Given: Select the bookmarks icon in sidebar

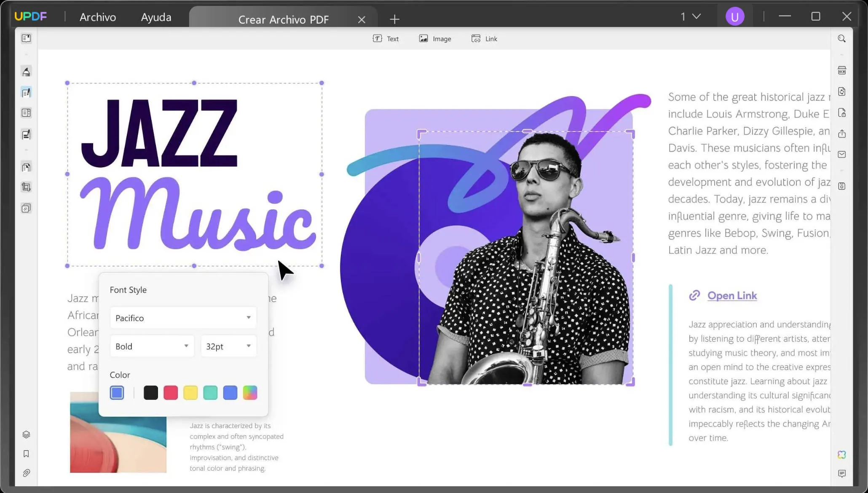Looking at the screenshot, I should [x=26, y=454].
